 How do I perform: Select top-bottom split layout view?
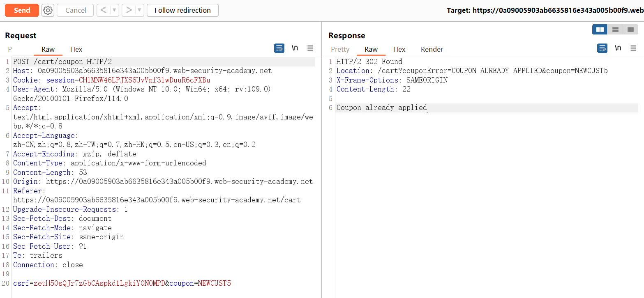tap(615, 30)
